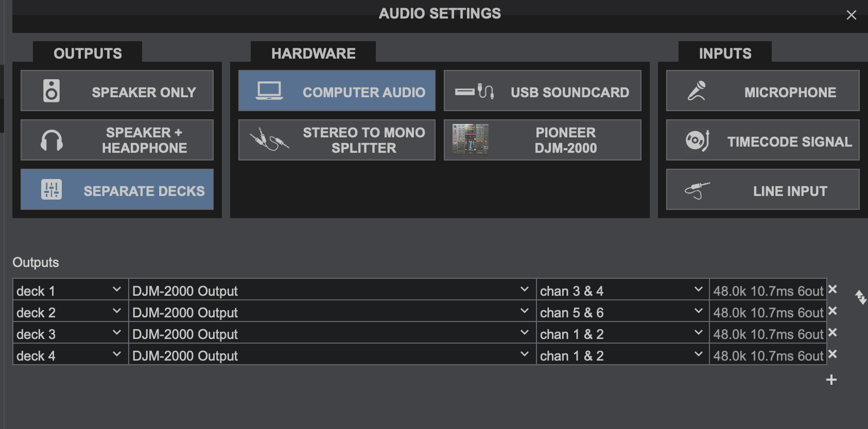Choose USB Soundcard hardware

[x=543, y=91]
